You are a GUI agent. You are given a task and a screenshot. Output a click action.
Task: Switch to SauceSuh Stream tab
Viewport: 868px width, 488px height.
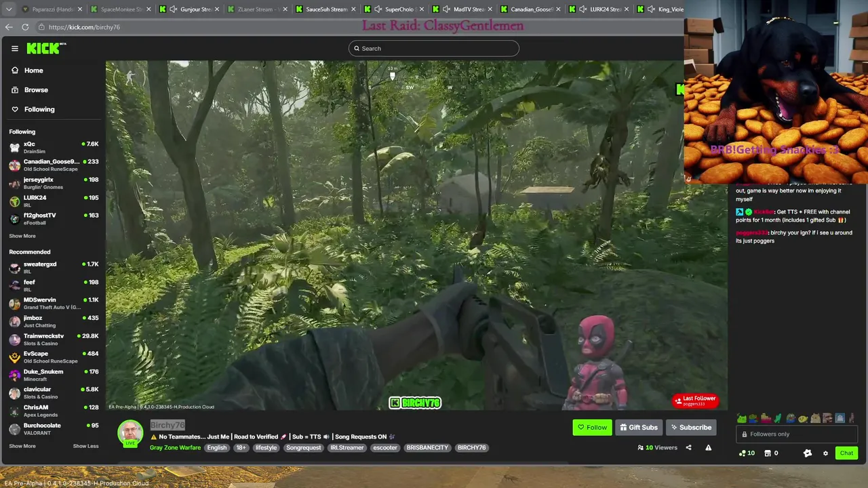[327, 9]
